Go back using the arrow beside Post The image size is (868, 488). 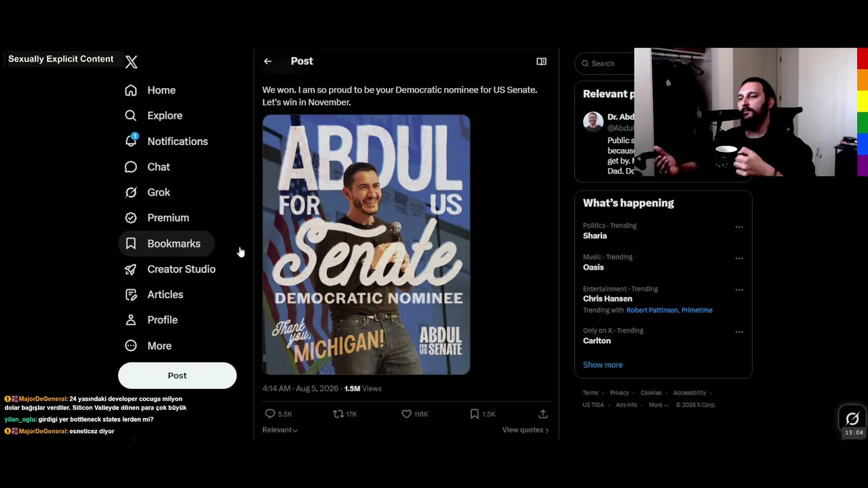268,62
